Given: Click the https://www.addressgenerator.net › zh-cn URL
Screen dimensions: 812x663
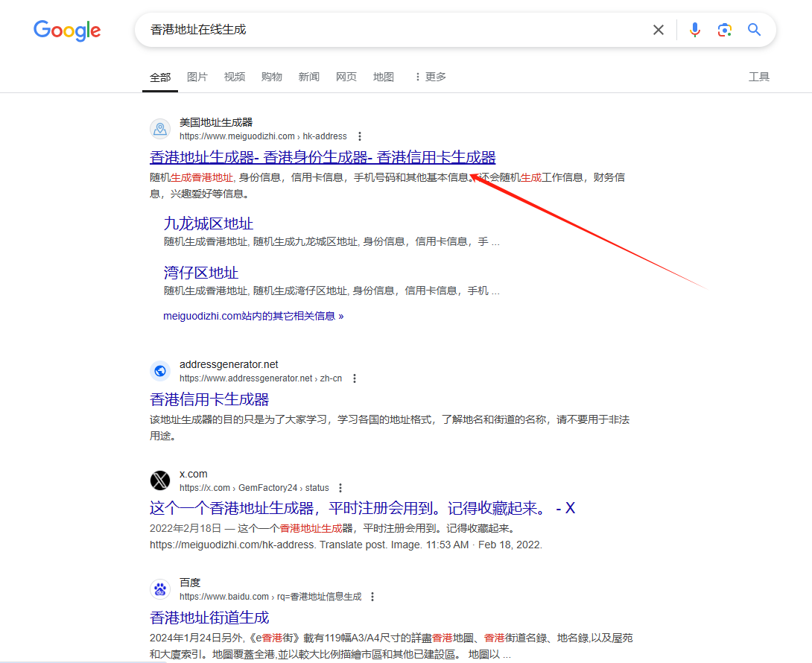Looking at the screenshot, I should click(261, 378).
